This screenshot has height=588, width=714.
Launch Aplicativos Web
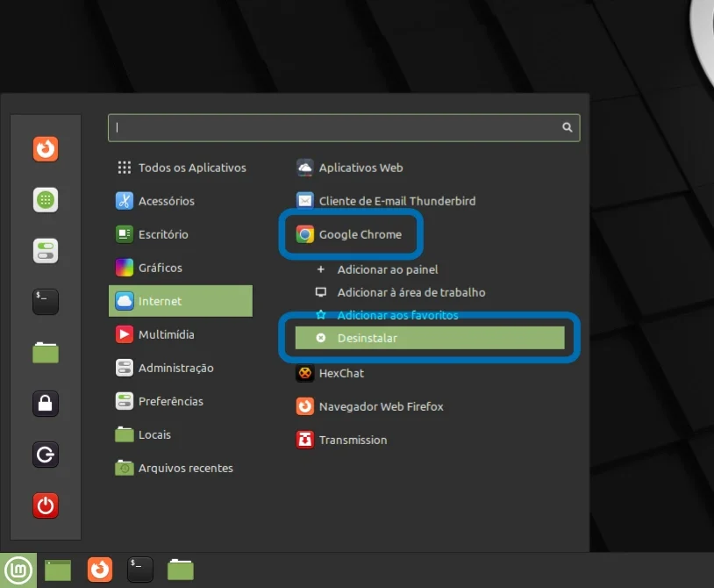pos(430,168)
